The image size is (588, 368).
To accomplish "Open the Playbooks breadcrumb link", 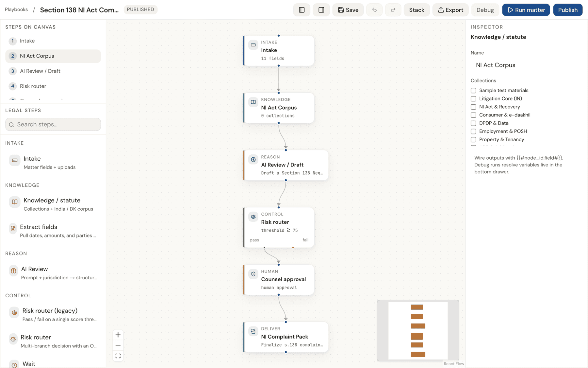I will [16, 9].
